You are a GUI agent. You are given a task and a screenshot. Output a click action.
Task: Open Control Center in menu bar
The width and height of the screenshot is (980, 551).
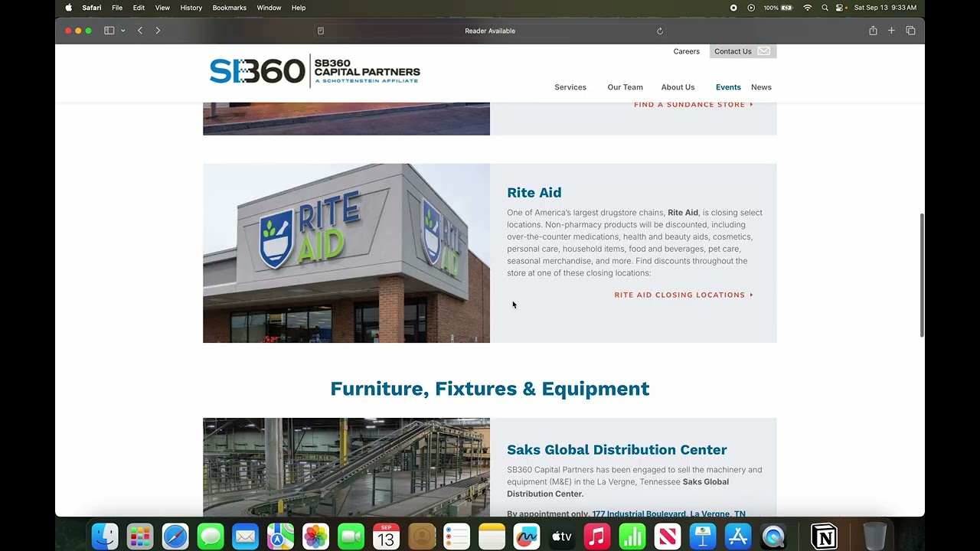coord(840,8)
